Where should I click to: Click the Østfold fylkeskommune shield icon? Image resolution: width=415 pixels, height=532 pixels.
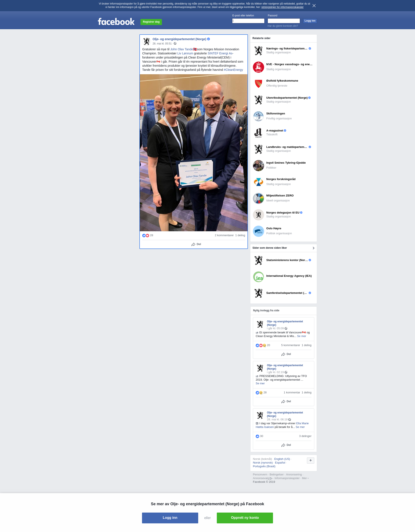coord(259,84)
